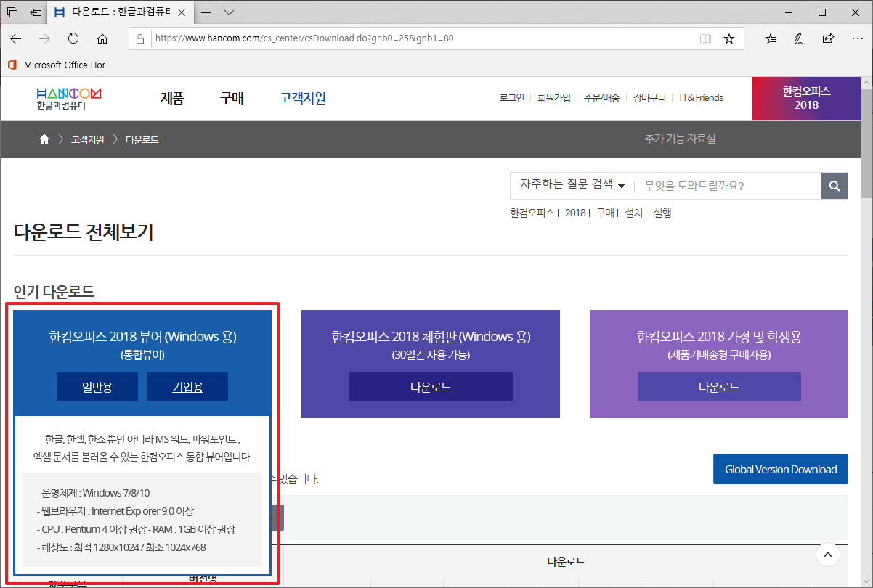Open H & Friends link
The image size is (873, 588).
pyautogui.click(x=701, y=97)
